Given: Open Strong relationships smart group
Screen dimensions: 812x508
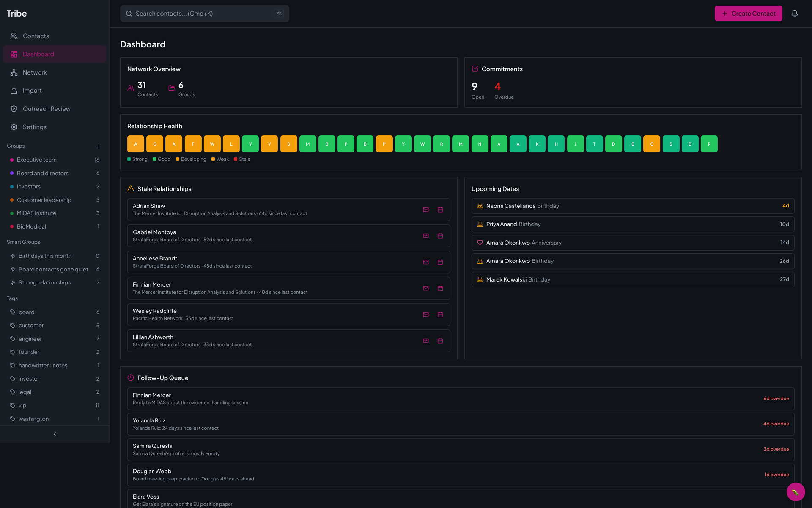Looking at the screenshot, I should tap(55, 283).
